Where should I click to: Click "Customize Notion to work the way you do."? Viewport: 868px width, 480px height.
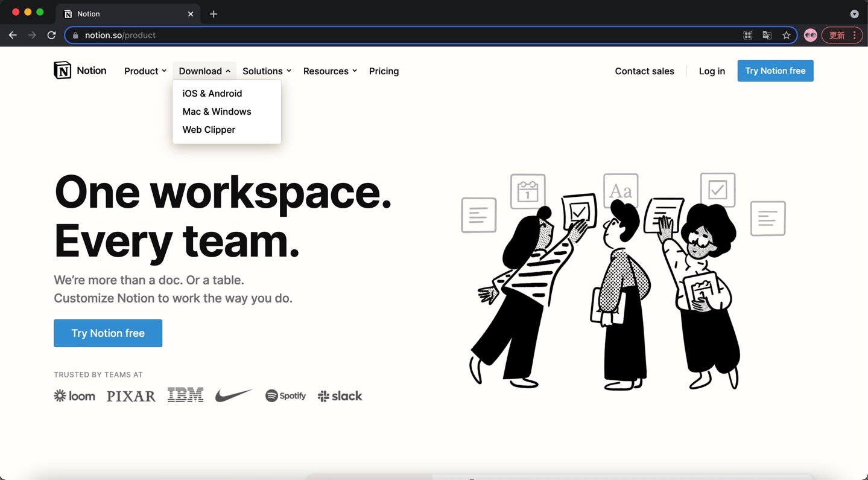173,298
